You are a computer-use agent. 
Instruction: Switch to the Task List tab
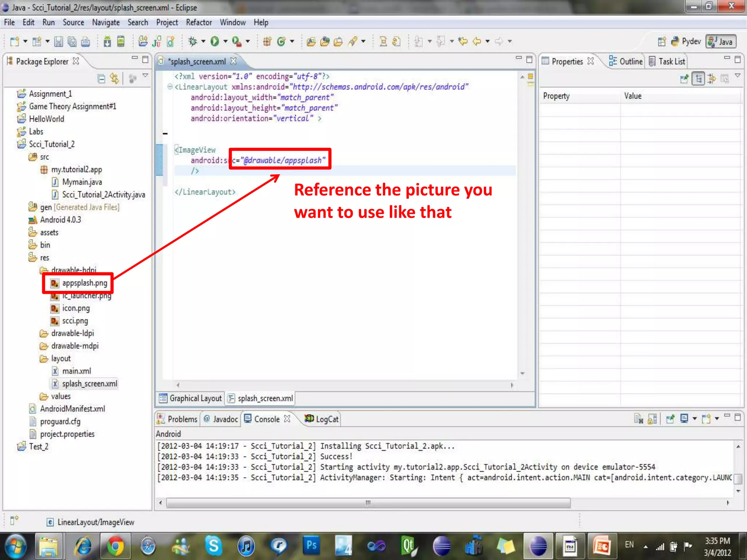pos(667,61)
